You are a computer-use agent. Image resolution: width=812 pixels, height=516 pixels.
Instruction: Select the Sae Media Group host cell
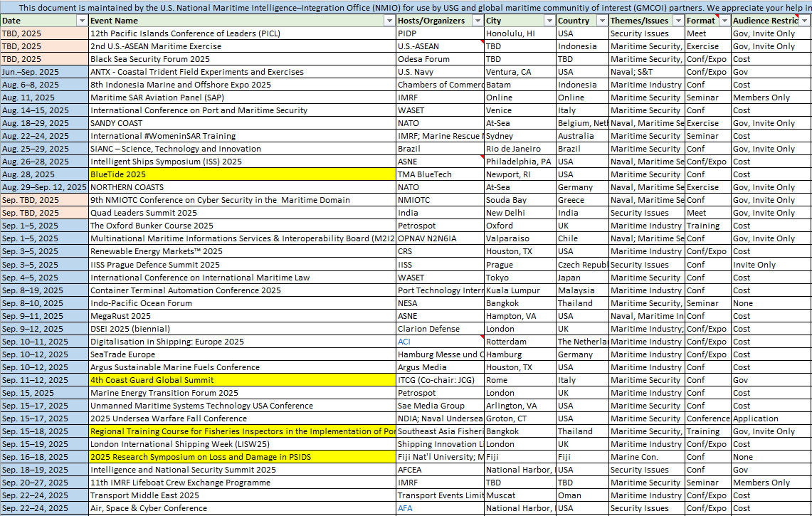coord(441,406)
